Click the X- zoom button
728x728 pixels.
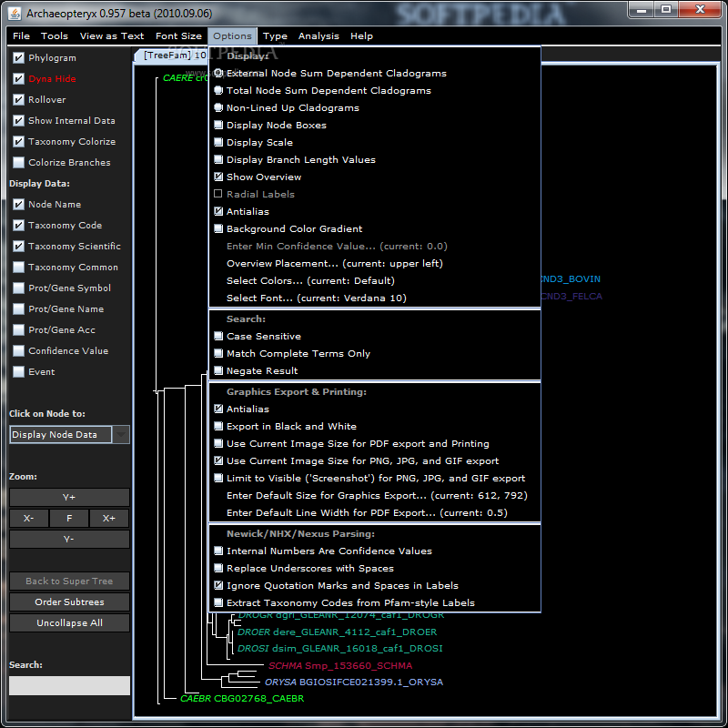coord(29,518)
